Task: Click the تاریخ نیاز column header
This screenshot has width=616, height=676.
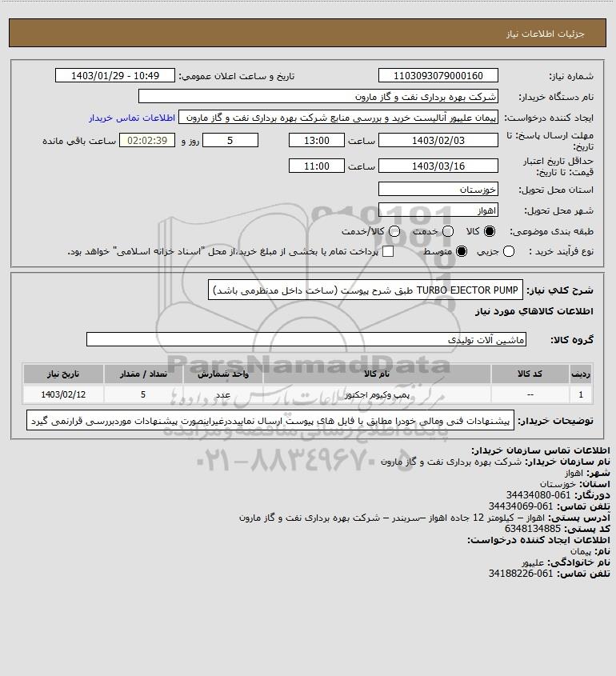Action: (x=63, y=374)
